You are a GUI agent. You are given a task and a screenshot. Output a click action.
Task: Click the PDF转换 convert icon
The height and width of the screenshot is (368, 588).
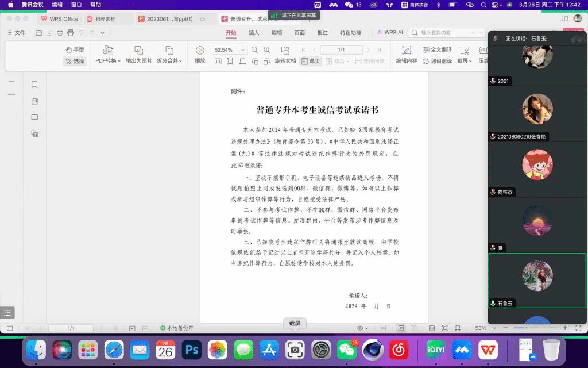(x=107, y=51)
